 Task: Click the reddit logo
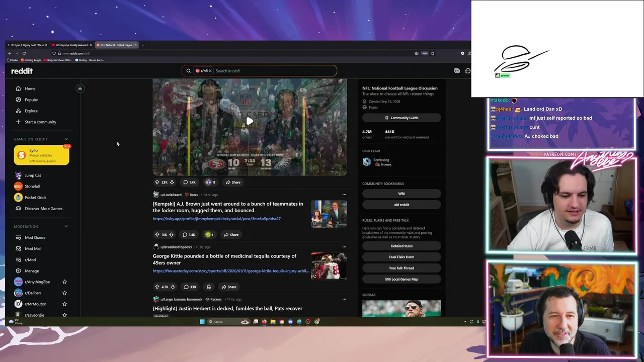[22, 71]
